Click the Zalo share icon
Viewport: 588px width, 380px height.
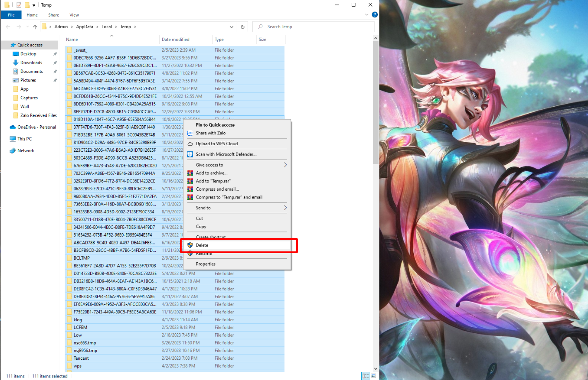(190, 133)
